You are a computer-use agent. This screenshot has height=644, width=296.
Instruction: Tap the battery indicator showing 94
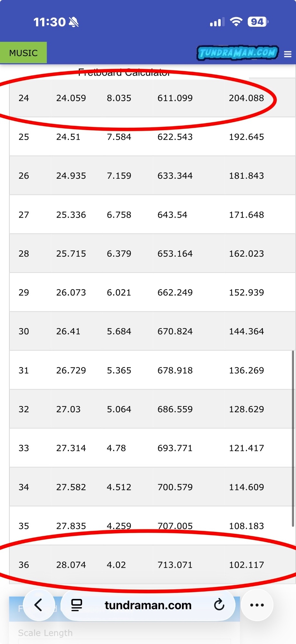click(x=258, y=22)
